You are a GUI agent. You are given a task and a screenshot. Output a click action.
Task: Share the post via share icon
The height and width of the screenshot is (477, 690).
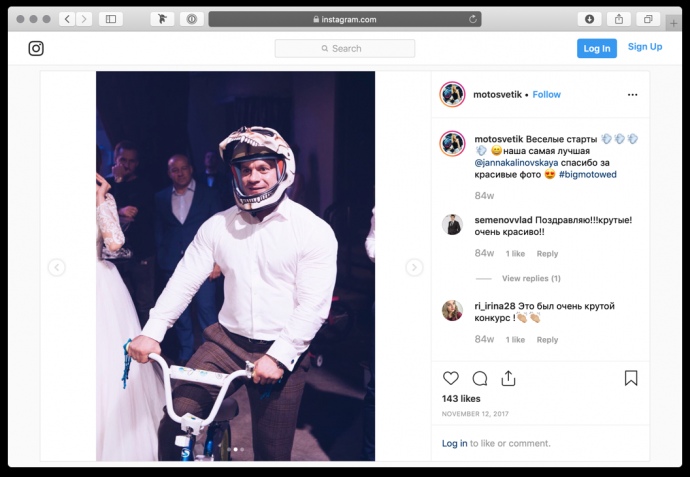pyautogui.click(x=508, y=378)
